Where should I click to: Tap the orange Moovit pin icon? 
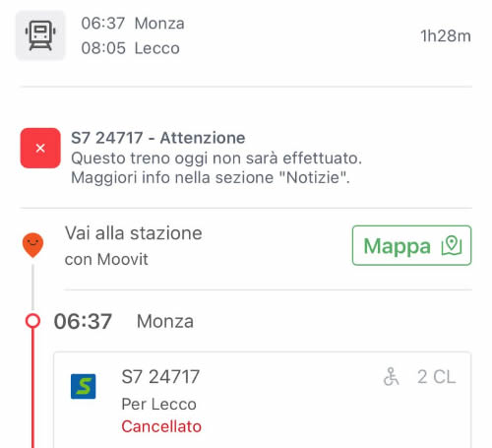pos(32,245)
